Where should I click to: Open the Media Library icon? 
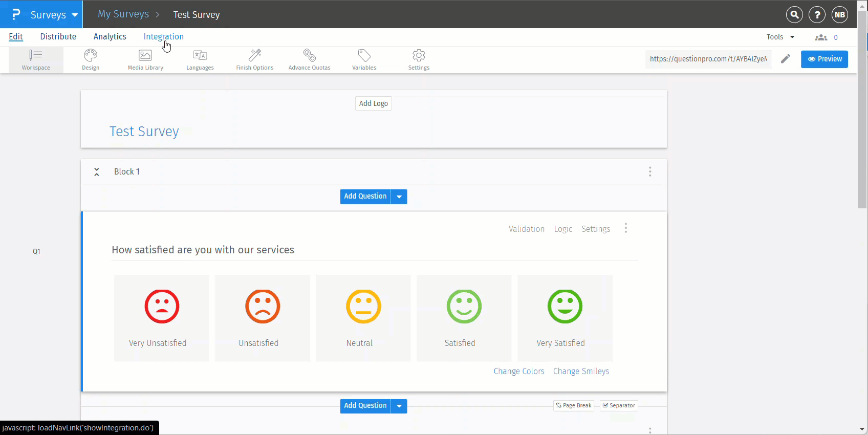tap(145, 59)
